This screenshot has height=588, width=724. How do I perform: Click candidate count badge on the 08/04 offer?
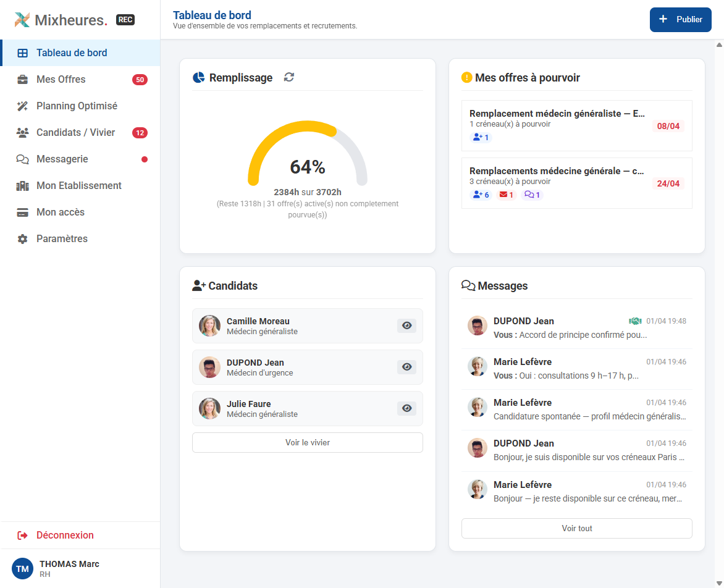pyautogui.click(x=480, y=137)
